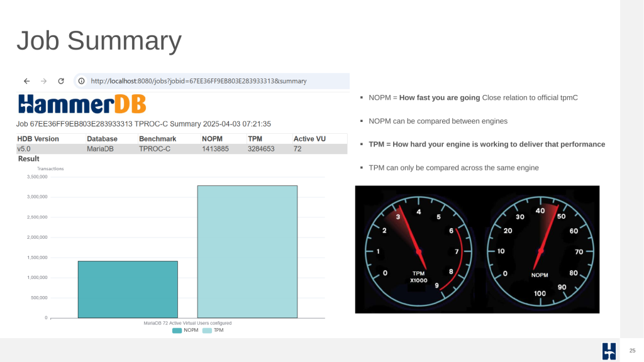Click the Benchmark column header

pyautogui.click(x=157, y=139)
